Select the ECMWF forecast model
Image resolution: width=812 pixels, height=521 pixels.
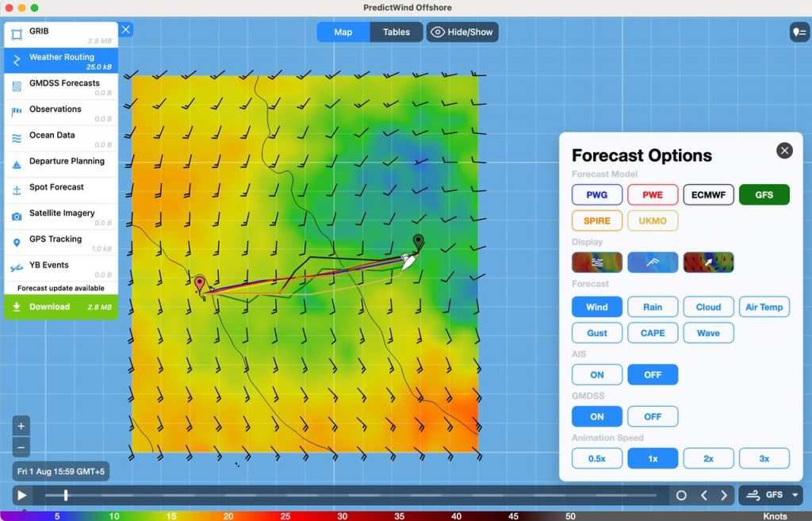[708, 195]
